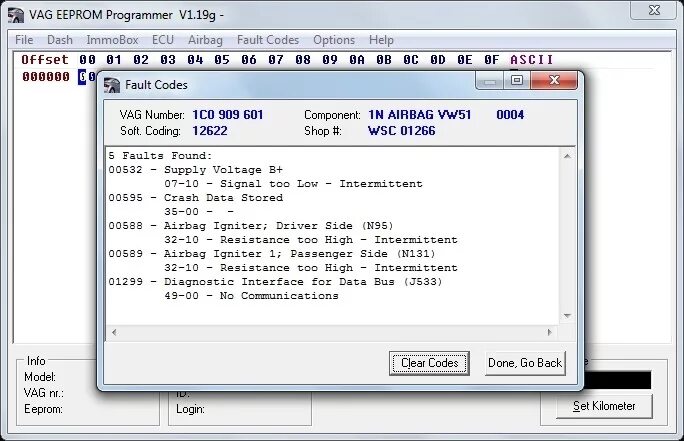Select fault 00595 Crash Data Stored line
Image resolution: width=684 pixels, height=441 pixels.
[x=195, y=198]
